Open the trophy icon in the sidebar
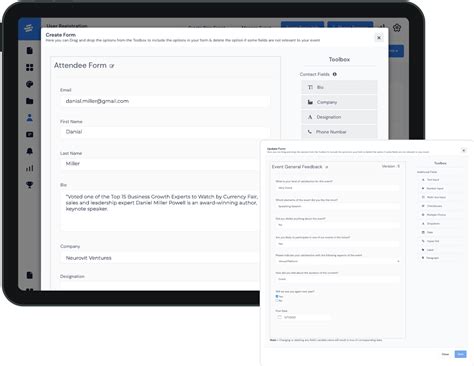Image resolution: width=474 pixels, height=366 pixels. tap(30, 185)
